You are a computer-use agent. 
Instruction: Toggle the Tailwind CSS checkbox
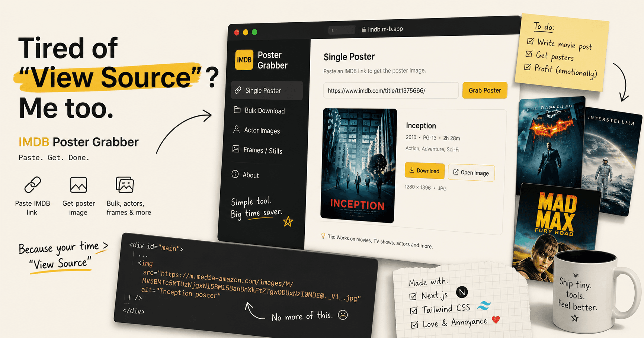pos(414,310)
